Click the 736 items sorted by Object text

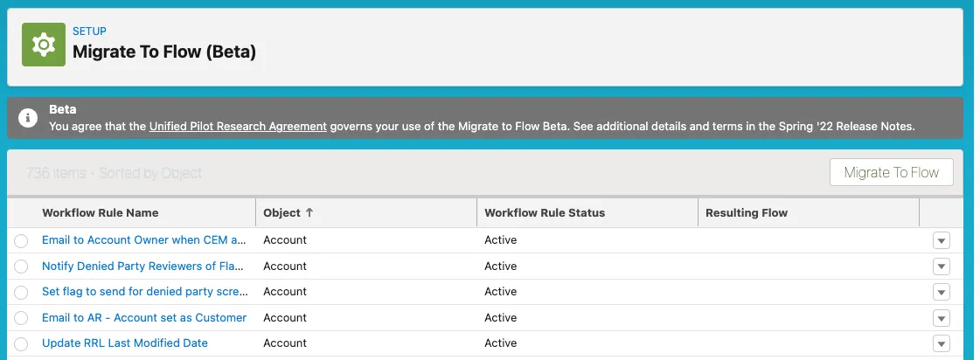[114, 173]
